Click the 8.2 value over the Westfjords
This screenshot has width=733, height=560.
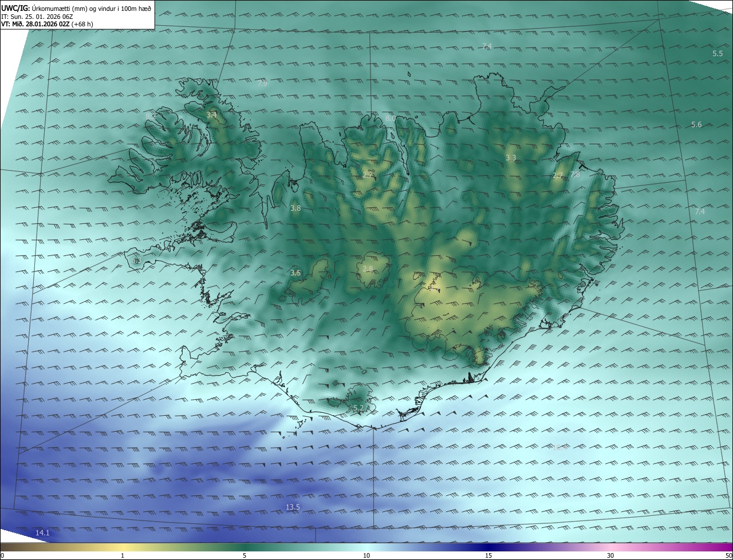(x=151, y=116)
